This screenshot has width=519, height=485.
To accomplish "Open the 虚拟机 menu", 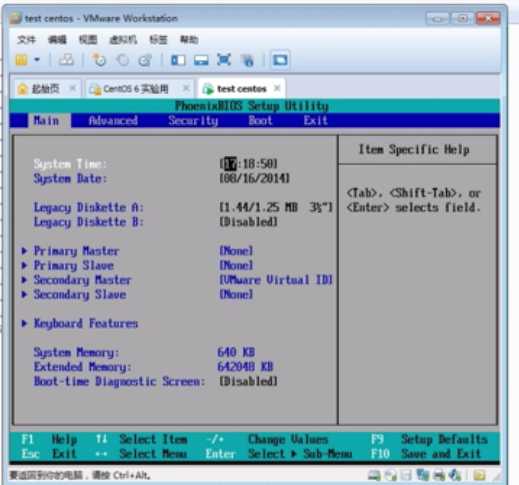I will coord(123,40).
